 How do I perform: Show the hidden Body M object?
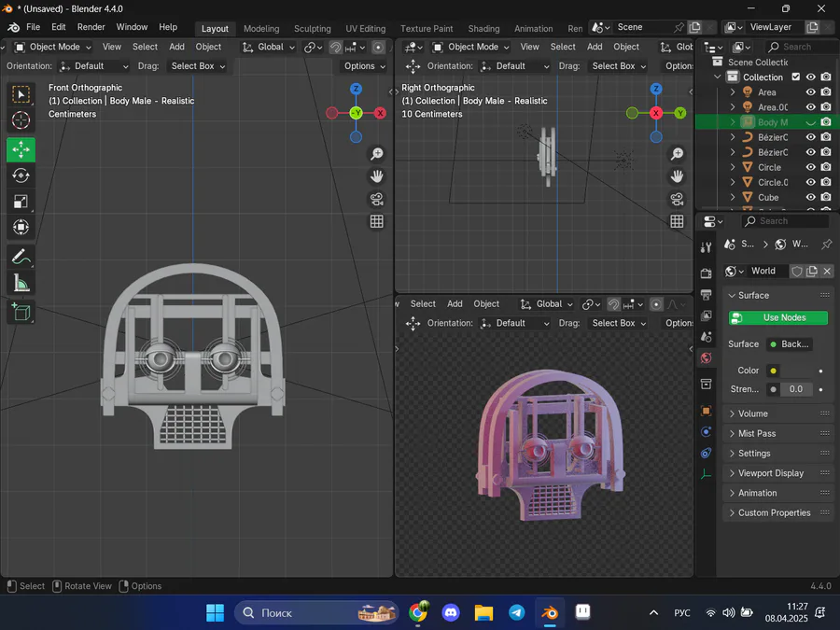tap(811, 122)
